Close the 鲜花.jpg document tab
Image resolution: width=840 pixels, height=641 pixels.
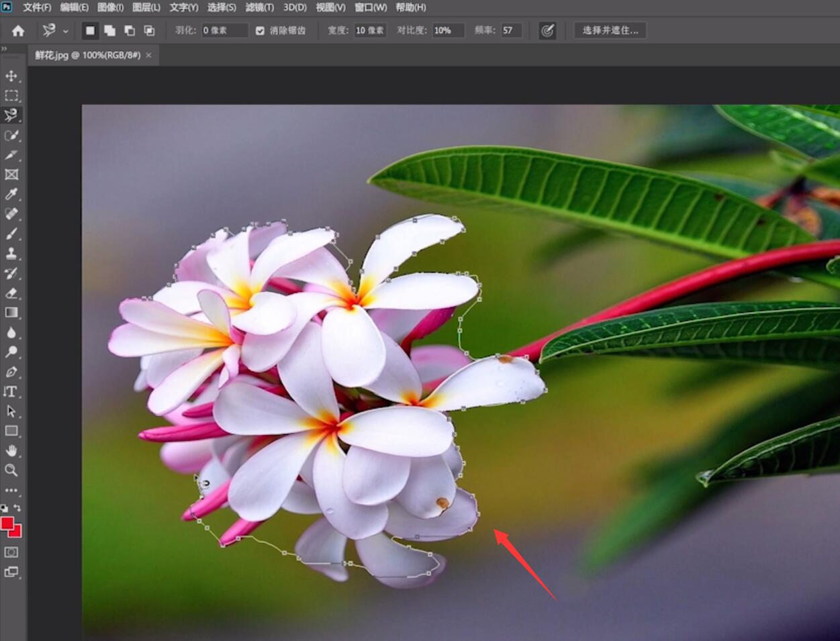tap(149, 56)
